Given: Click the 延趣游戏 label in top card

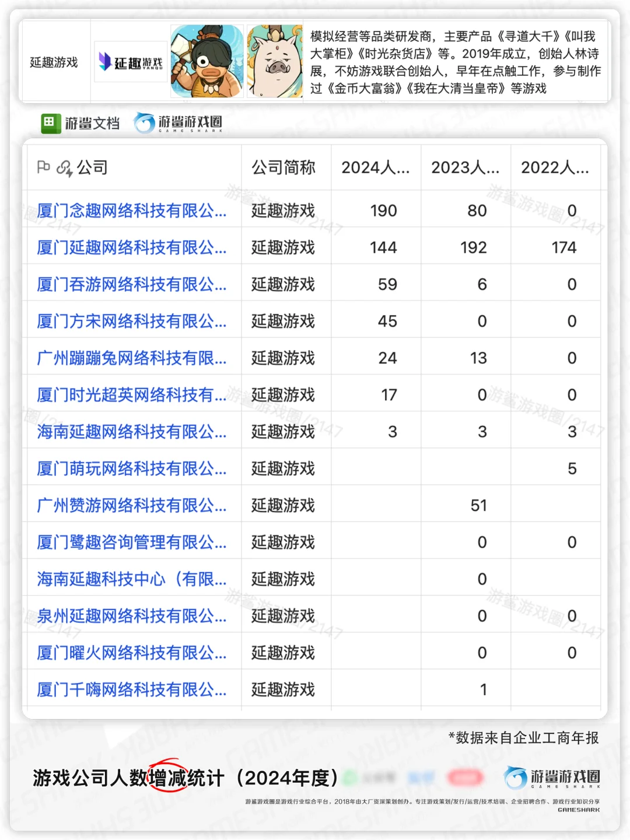Looking at the screenshot, I should (x=54, y=62).
